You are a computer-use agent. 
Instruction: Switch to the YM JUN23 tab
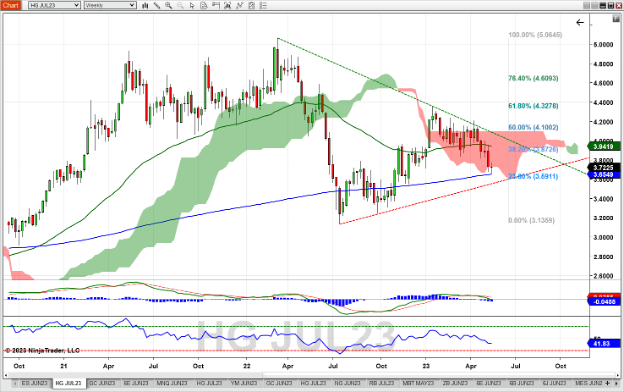pos(244,383)
